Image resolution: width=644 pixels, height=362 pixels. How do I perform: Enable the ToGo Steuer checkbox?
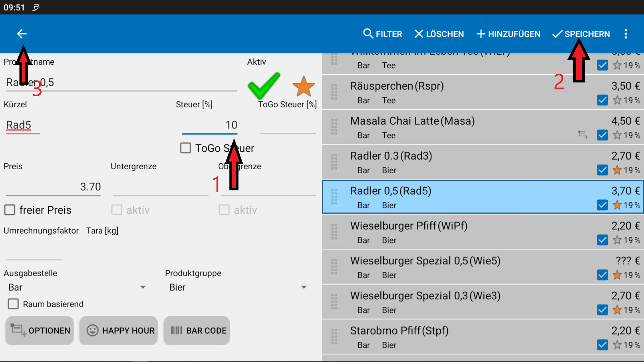tap(185, 148)
